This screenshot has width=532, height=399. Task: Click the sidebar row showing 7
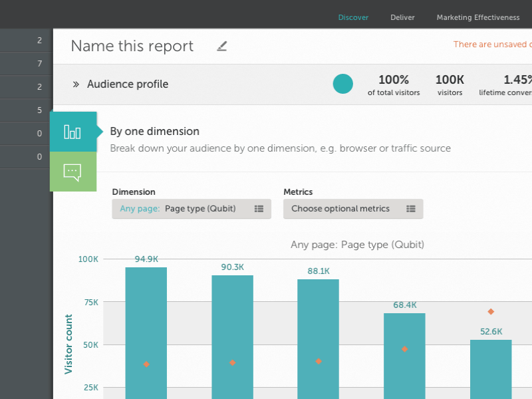click(26, 63)
